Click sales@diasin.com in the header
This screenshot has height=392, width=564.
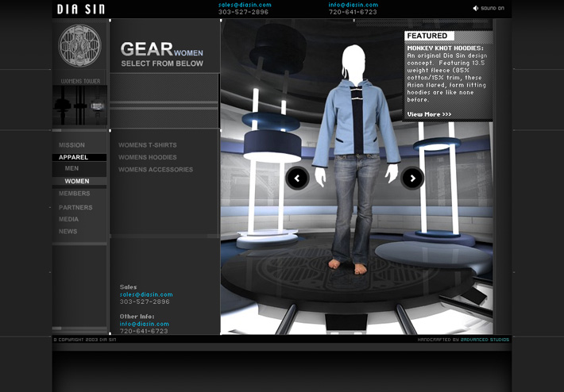(245, 5)
